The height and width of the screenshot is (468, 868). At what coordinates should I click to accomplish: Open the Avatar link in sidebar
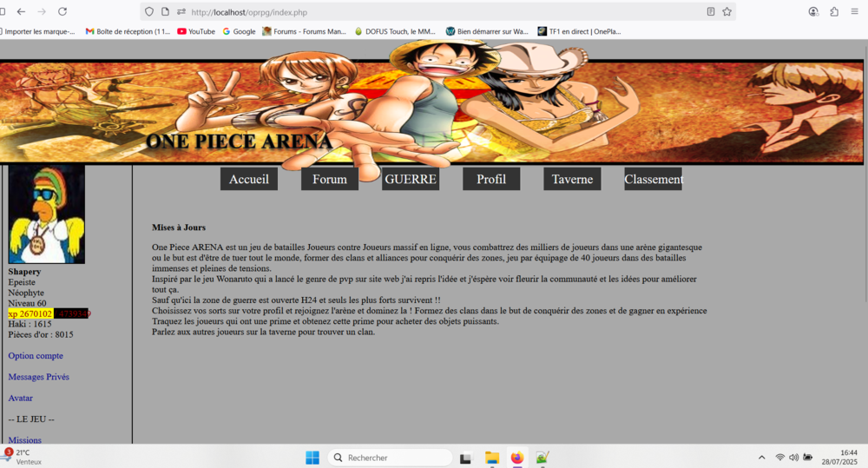coord(21,398)
